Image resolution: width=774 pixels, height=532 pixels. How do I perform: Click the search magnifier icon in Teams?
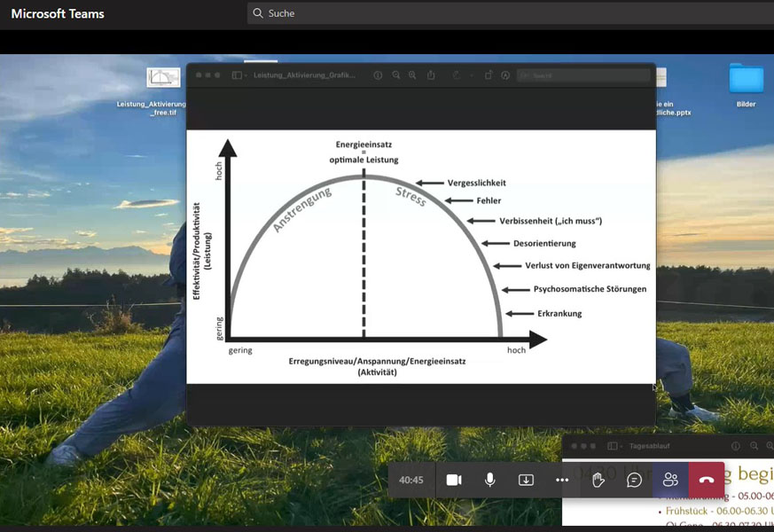point(258,13)
